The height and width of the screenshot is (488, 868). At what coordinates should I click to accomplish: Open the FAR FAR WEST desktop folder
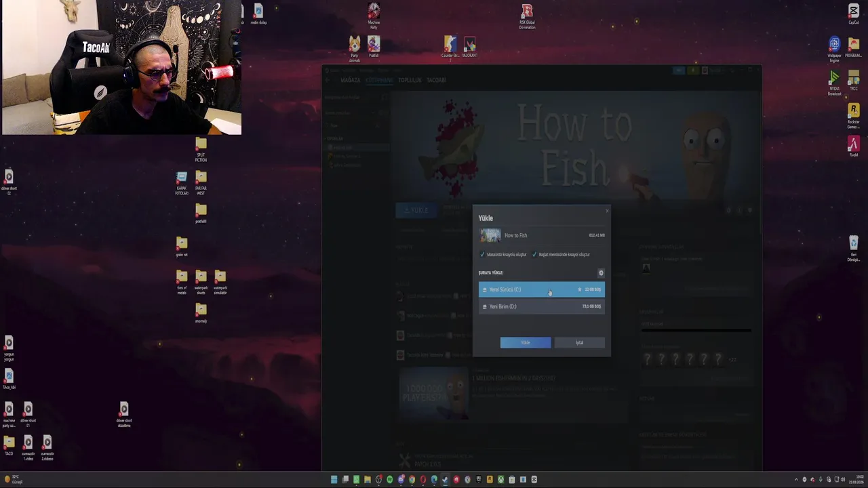(x=201, y=183)
